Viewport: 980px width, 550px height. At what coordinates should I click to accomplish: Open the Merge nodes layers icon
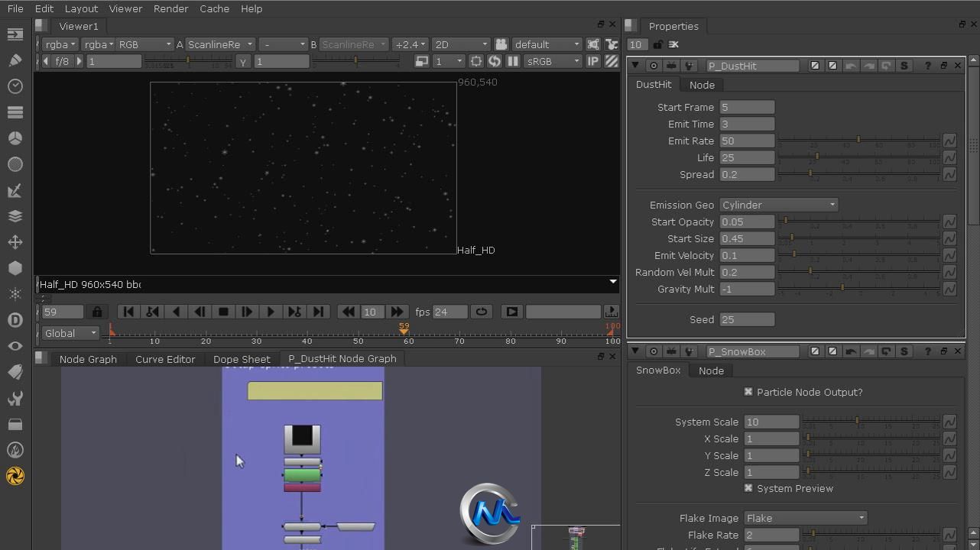point(15,216)
